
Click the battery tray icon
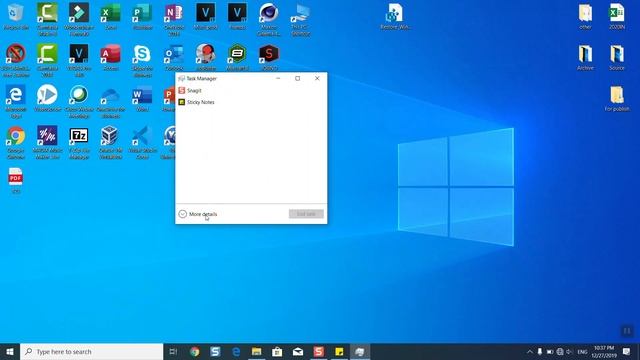click(550, 351)
